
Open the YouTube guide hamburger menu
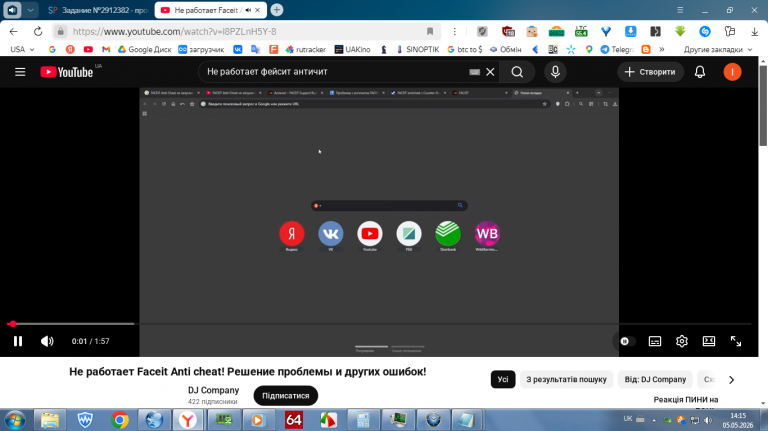tap(20, 72)
